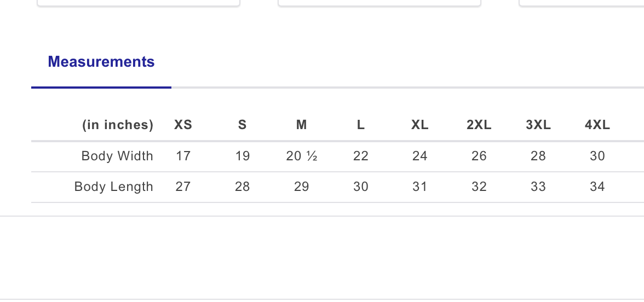Select the 20 ½ Body Width value
This screenshot has height=302, width=644.
(x=301, y=156)
